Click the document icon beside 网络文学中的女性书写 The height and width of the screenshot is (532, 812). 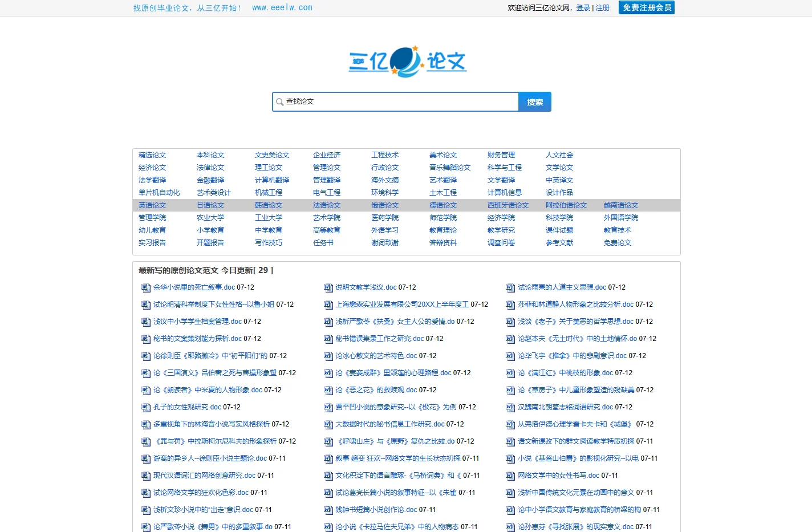point(510,476)
